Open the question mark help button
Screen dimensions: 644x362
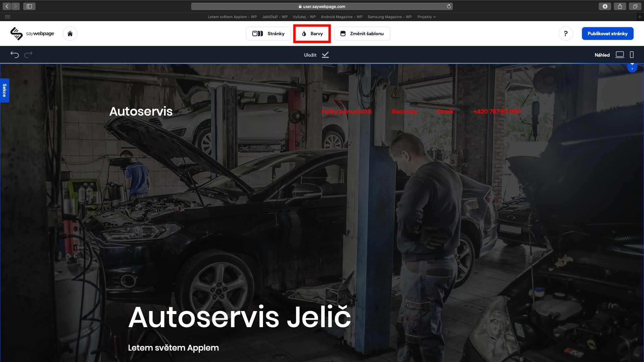pyautogui.click(x=566, y=34)
